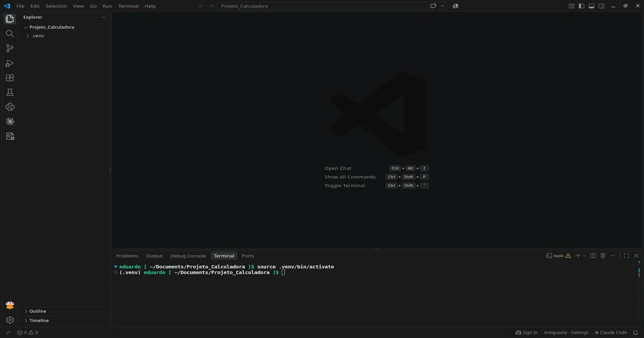644x338 pixels.
Task: Open the Python extension view
Action: (x=10, y=107)
